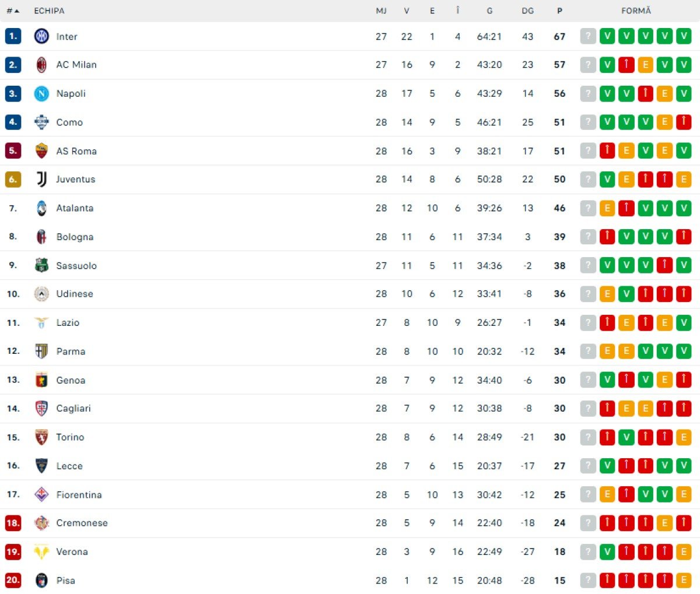Image resolution: width=700 pixels, height=594 pixels.
Task: Click the Fiorentina club crest
Action: coord(41,494)
